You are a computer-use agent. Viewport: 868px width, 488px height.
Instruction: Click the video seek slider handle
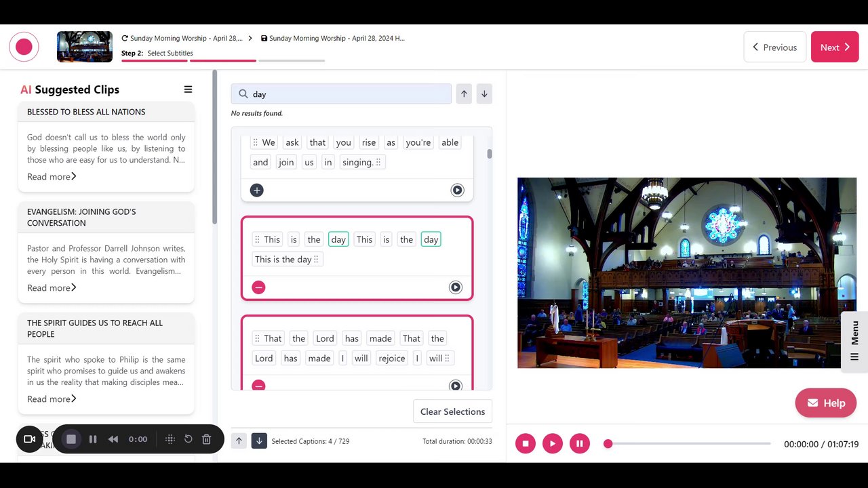click(608, 444)
